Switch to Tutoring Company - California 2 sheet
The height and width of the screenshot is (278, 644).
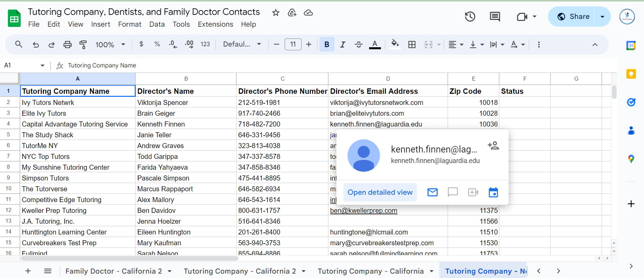(240, 271)
